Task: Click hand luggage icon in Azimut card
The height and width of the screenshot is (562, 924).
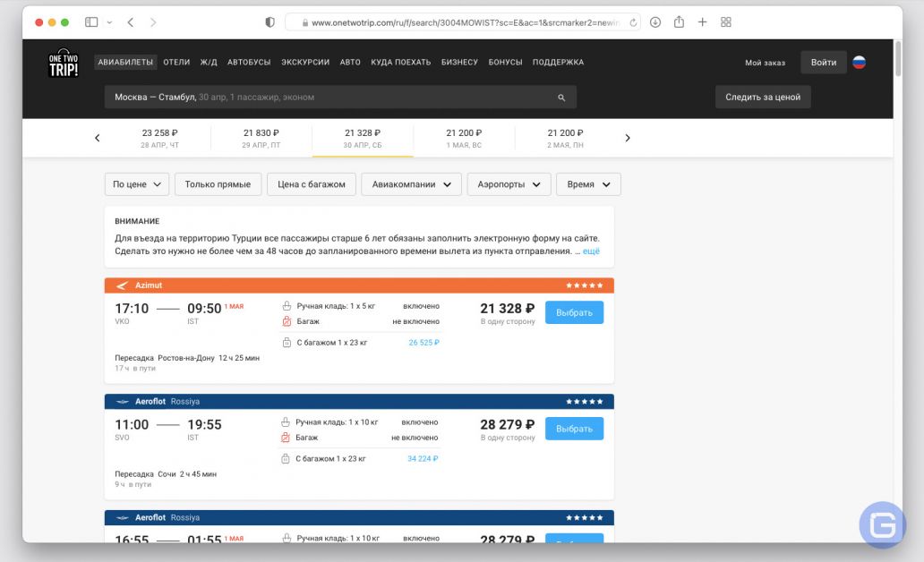Action: coord(287,306)
